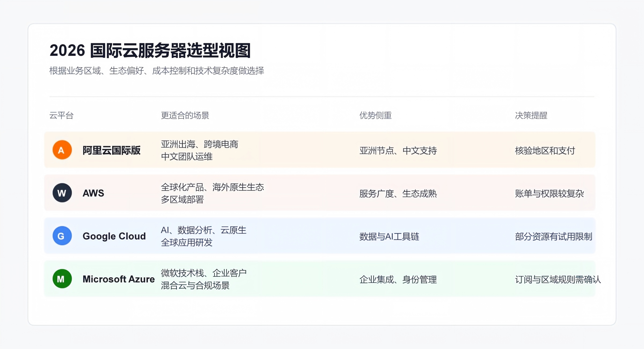Screen dimensions: 644x349
Task: Click the title 2026 国际云服务器选型视图
Action: pyautogui.click(x=150, y=50)
